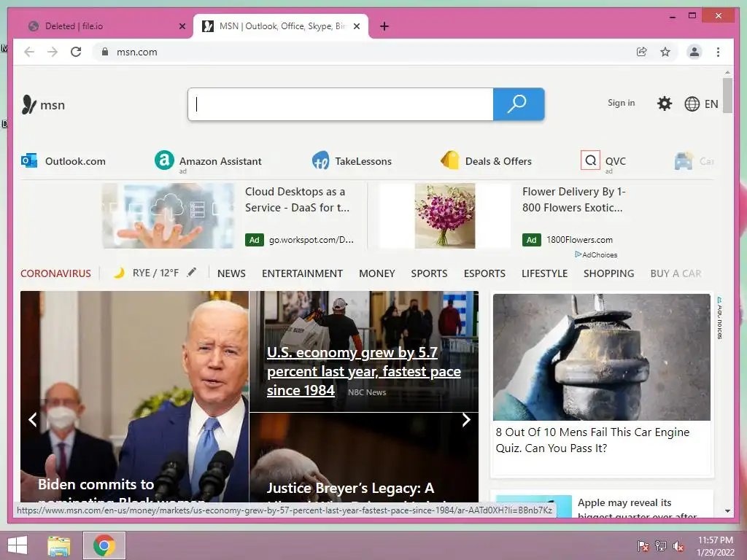The width and height of the screenshot is (747, 560).
Task: Open the car engine quiz image
Action: [x=602, y=357]
